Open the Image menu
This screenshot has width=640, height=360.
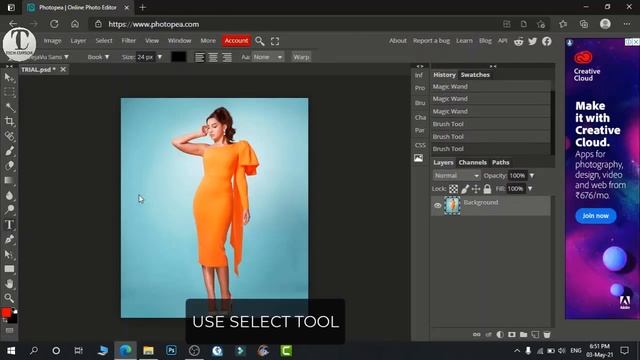pyautogui.click(x=52, y=41)
